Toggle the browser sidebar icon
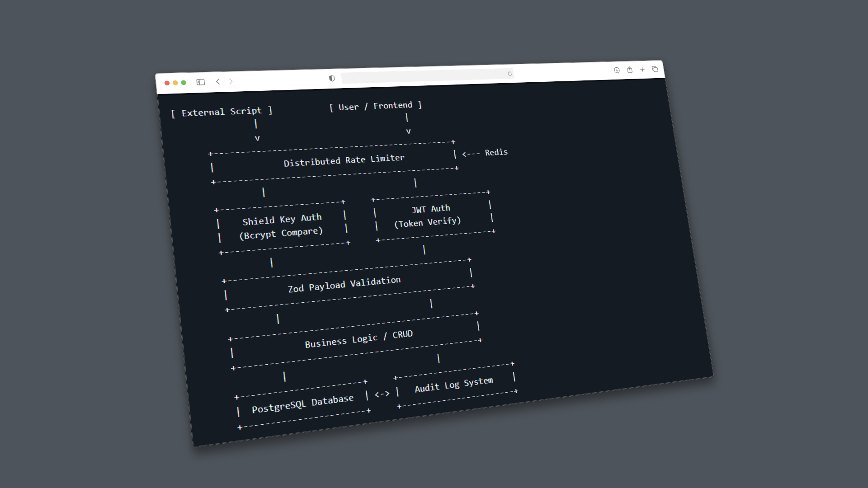Screen dimensions: 868x488 click(200, 82)
